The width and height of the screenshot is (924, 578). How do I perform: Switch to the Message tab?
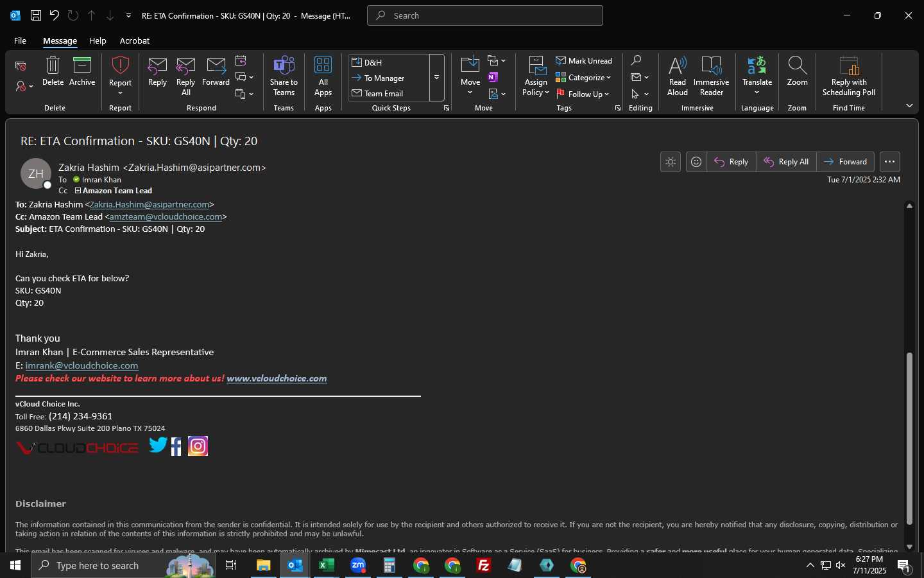(x=60, y=40)
